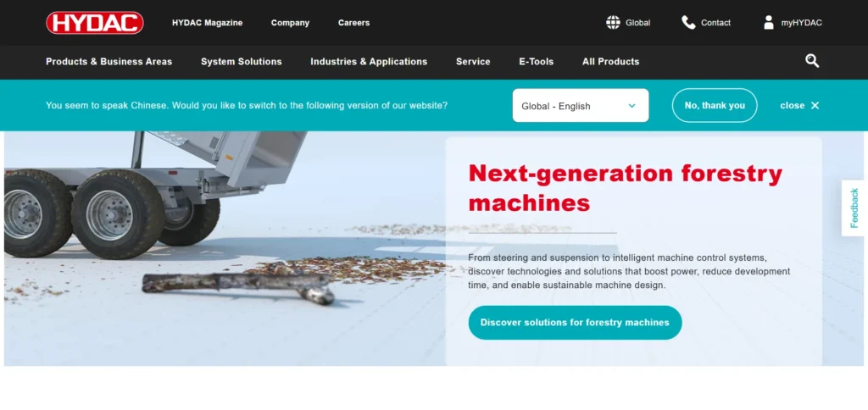Click the close text in the language banner

tap(793, 105)
